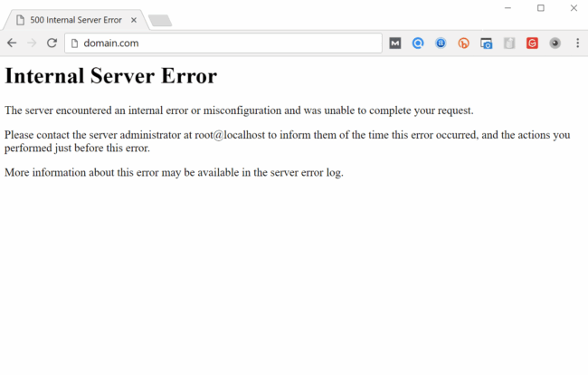Click the root@localhost text
Image resolution: width=588 pixels, height=375 pixels.
pyautogui.click(x=229, y=135)
